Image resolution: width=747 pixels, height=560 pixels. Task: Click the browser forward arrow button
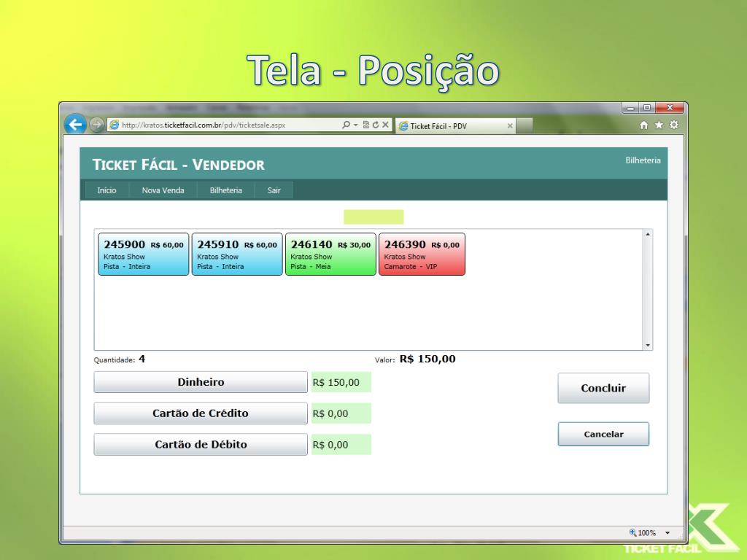tap(97, 125)
